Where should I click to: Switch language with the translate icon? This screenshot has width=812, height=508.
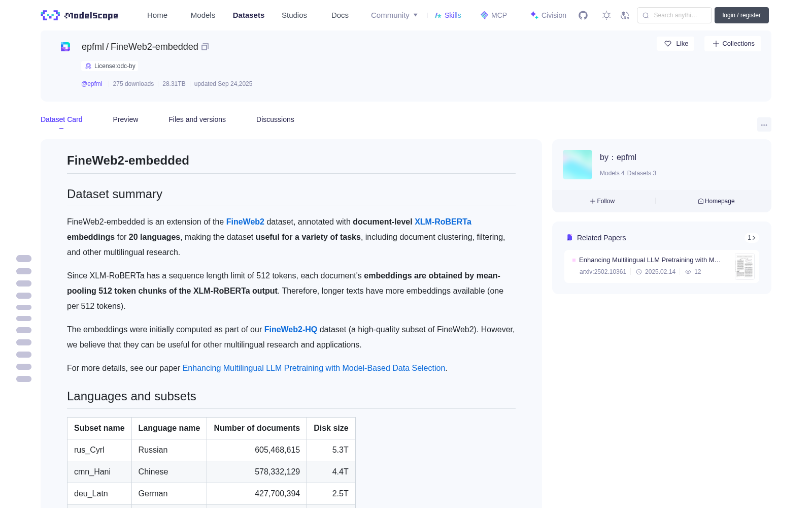point(625,15)
